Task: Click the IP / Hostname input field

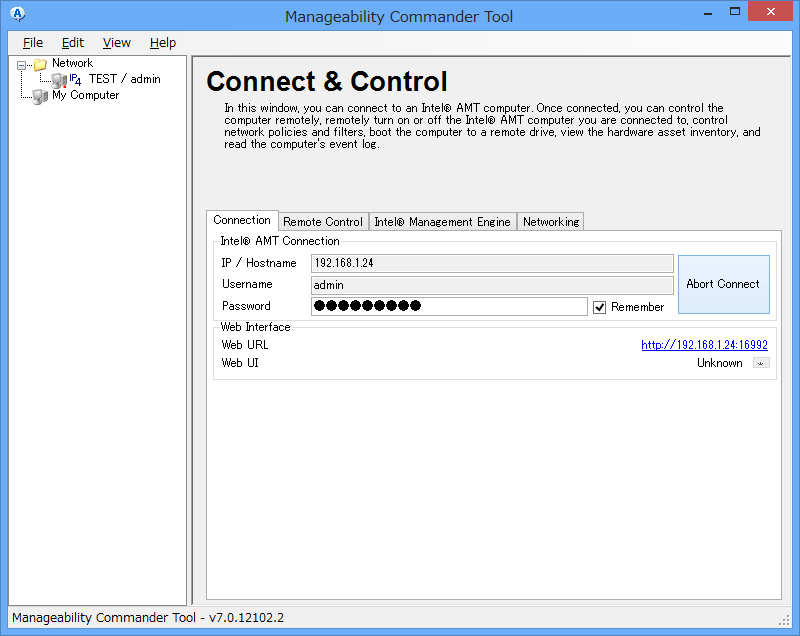Action: [x=492, y=263]
